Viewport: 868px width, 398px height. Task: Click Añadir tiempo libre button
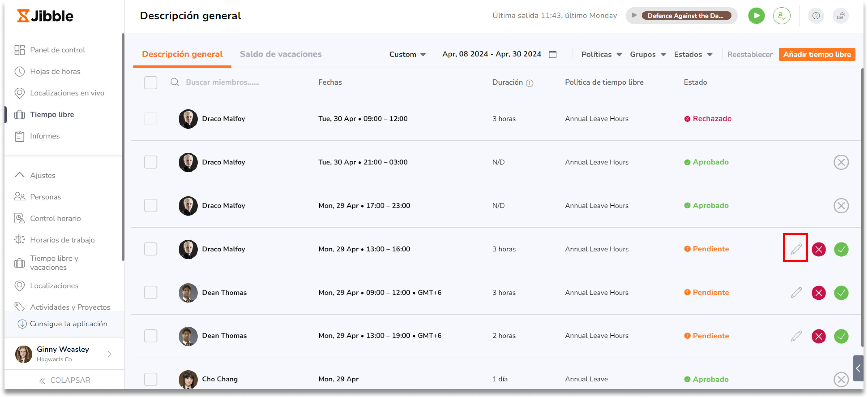tap(817, 54)
